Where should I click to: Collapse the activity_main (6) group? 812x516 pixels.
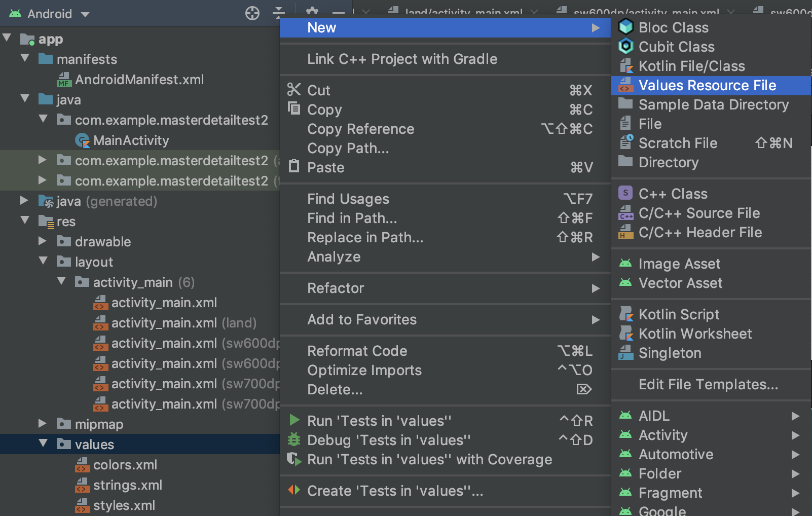pos(62,281)
